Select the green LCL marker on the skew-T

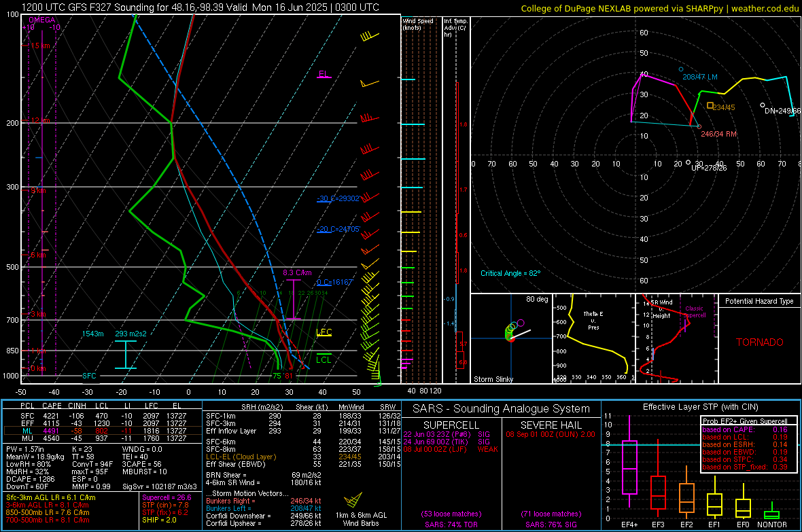tap(324, 357)
